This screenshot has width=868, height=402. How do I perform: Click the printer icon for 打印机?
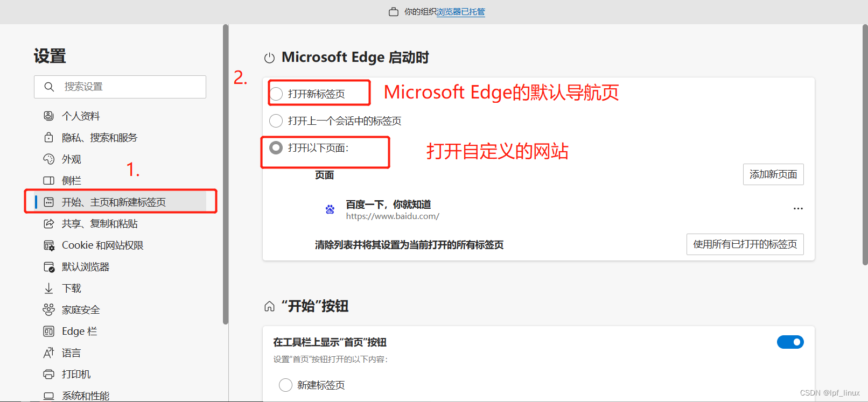click(x=48, y=374)
